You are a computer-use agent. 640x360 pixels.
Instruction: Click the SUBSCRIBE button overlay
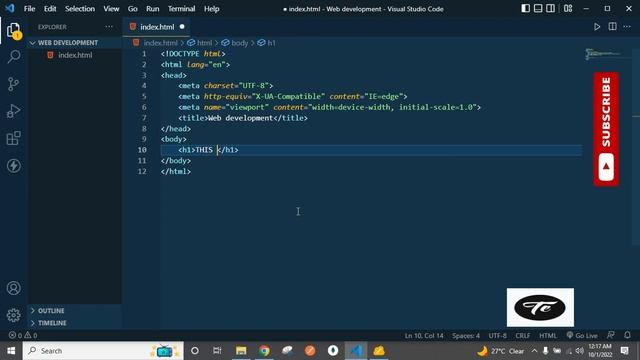(x=606, y=129)
